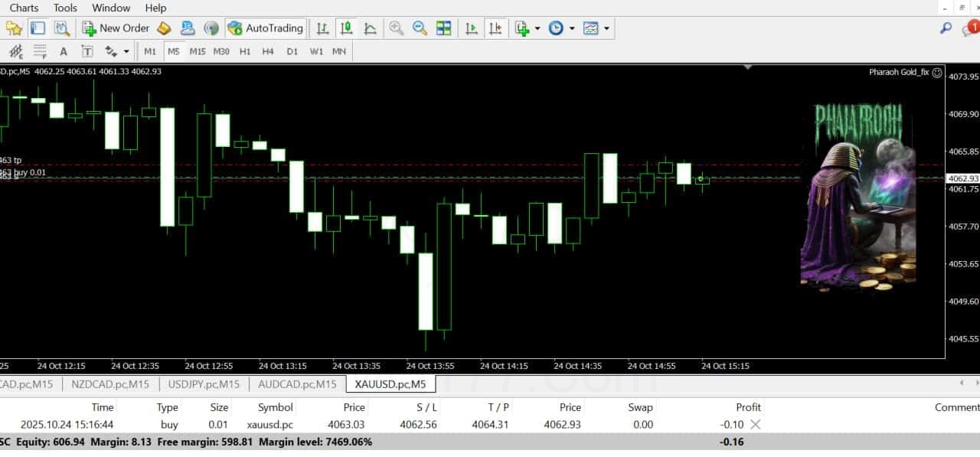Close the xauusd.pc buy order

755,424
